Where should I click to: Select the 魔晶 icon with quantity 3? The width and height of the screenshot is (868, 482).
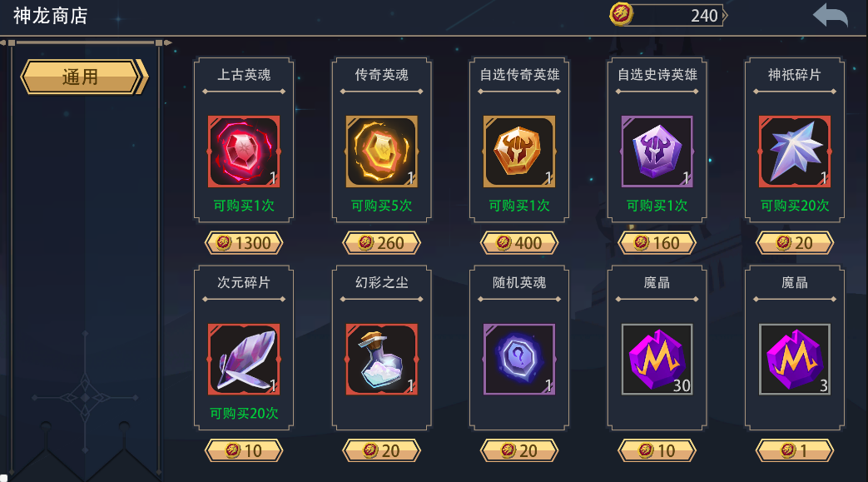795,359
